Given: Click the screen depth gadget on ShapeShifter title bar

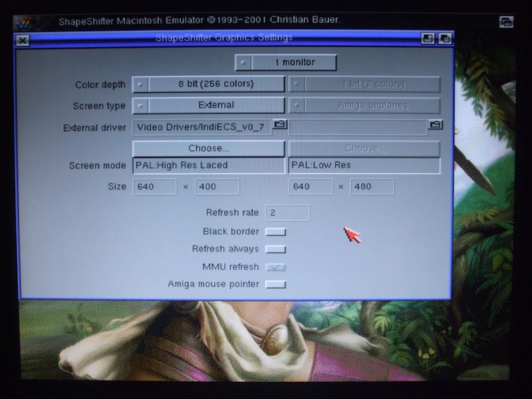Looking at the screenshot, I should point(506,22).
